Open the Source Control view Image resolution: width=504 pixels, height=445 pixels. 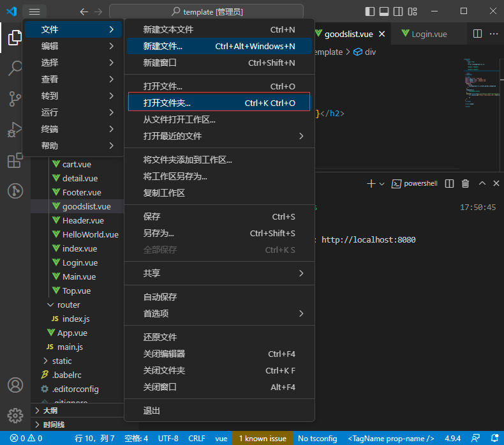(15, 99)
